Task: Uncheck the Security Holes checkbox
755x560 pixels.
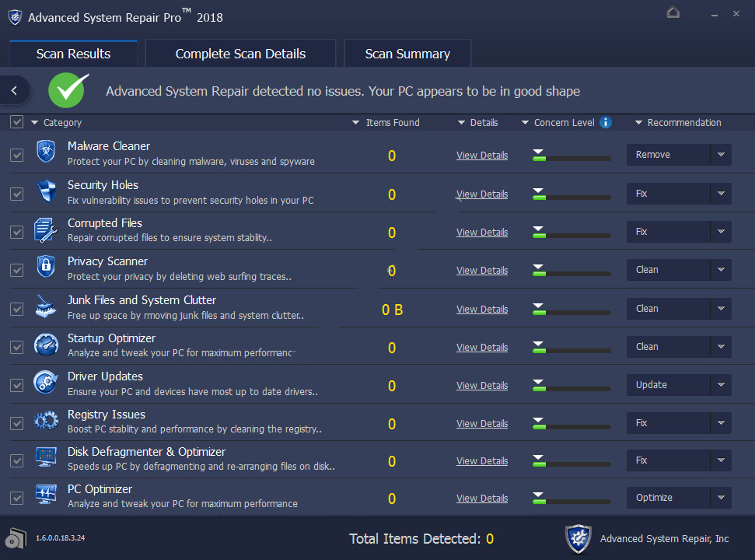Action: [x=17, y=194]
